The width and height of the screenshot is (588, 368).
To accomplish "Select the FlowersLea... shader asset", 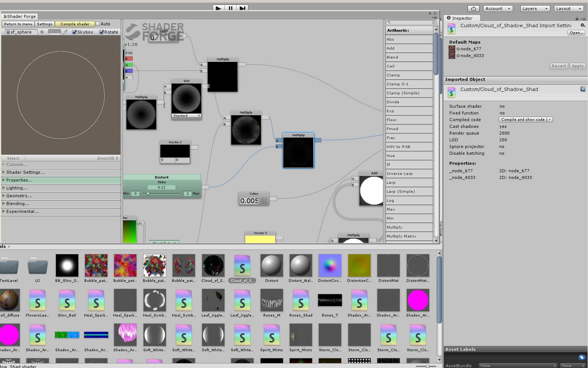I will click(x=38, y=303).
